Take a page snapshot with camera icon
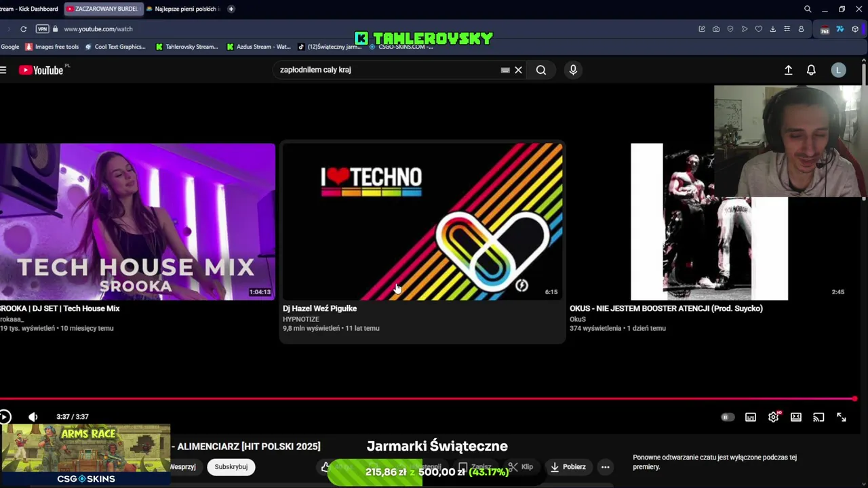Viewport: 868px width, 488px height. tap(716, 29)
